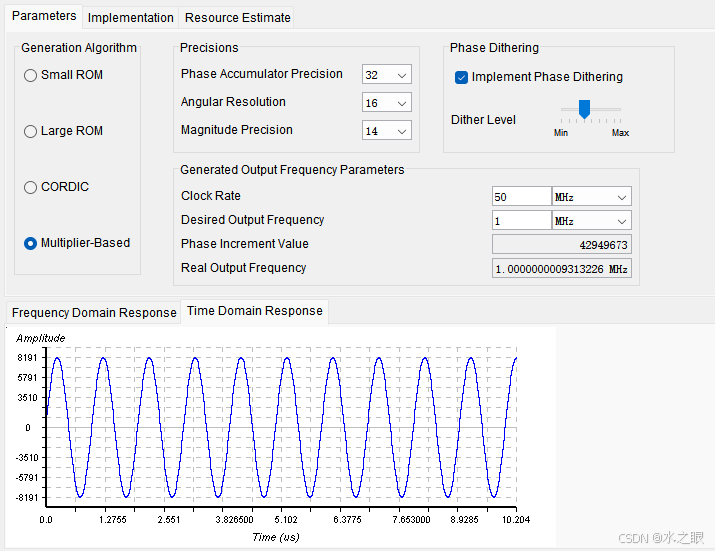Click the Amplitude axis label
This screenshot has width=715, height=551.
(41, 338)
